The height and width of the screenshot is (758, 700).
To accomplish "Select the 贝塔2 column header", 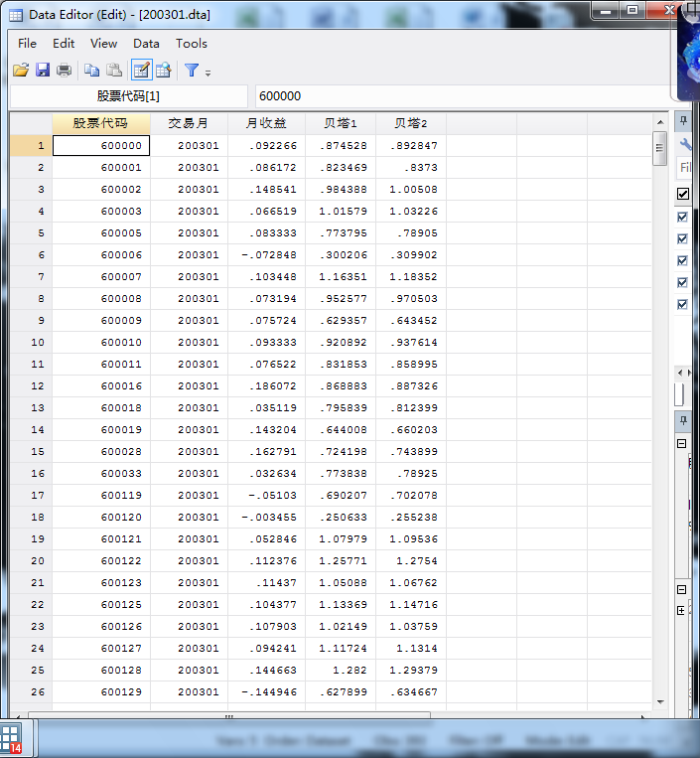I will click(411, 123).
